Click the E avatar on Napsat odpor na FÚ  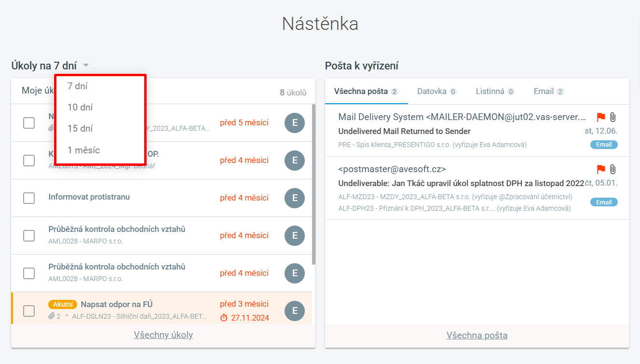(295, 310)
